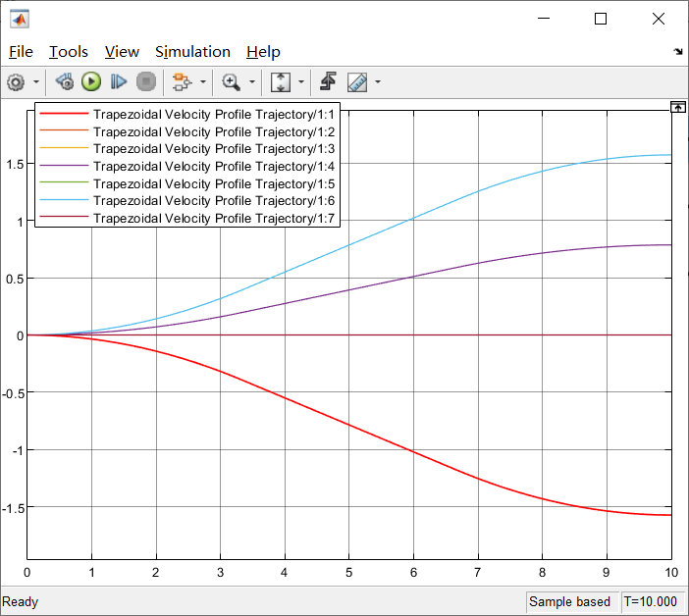This screenshot has width=689, height=616.
Task: Select the Zoom magnifier tool
Action: coord(231,82)
